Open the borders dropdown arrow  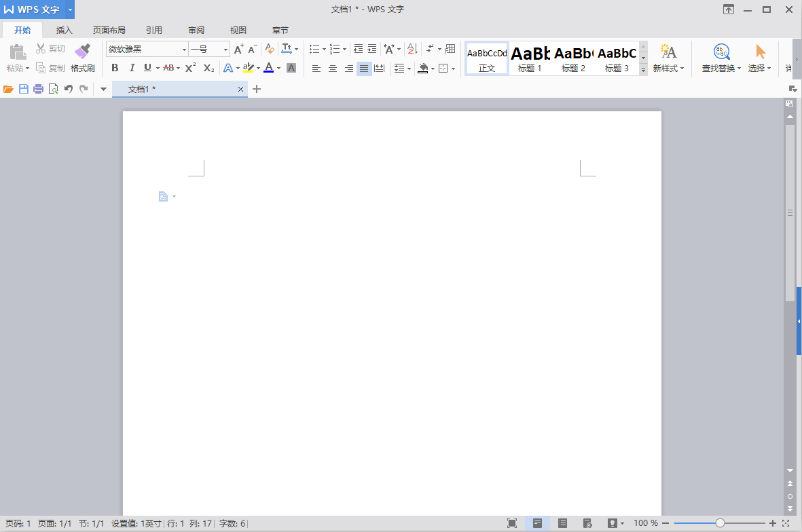[453, 69]
